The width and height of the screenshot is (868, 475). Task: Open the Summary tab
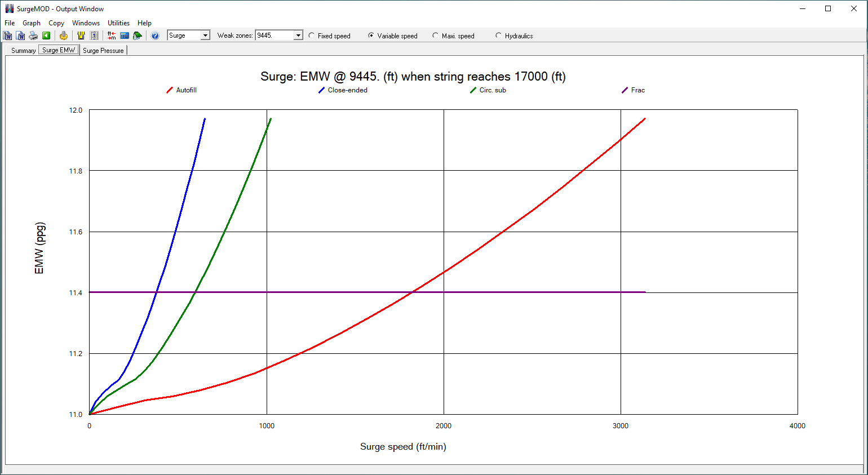point(23,50)
